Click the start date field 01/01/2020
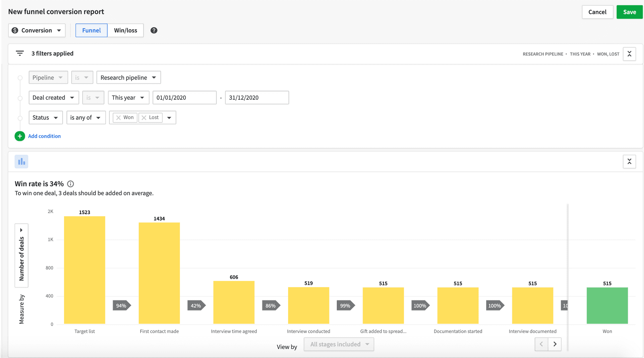The height and width of the screenshot is (358, 644). [185, 98]
